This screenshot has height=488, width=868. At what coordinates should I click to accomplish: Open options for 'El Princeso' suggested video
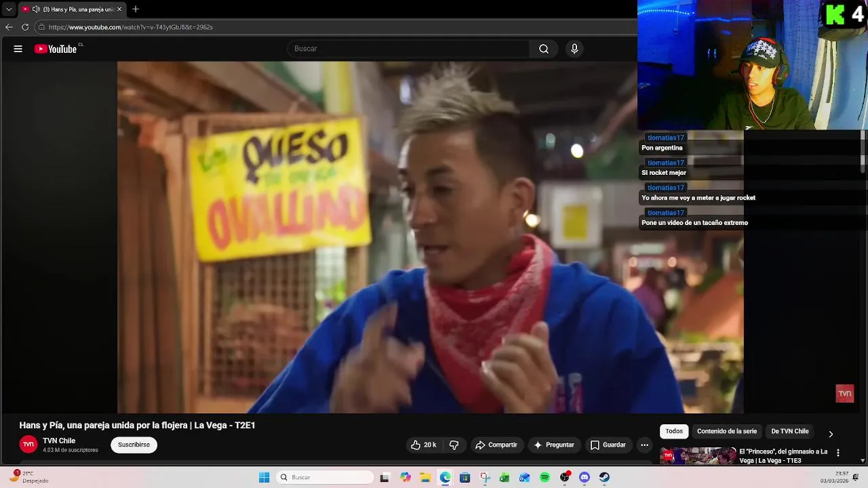point(837,453)
